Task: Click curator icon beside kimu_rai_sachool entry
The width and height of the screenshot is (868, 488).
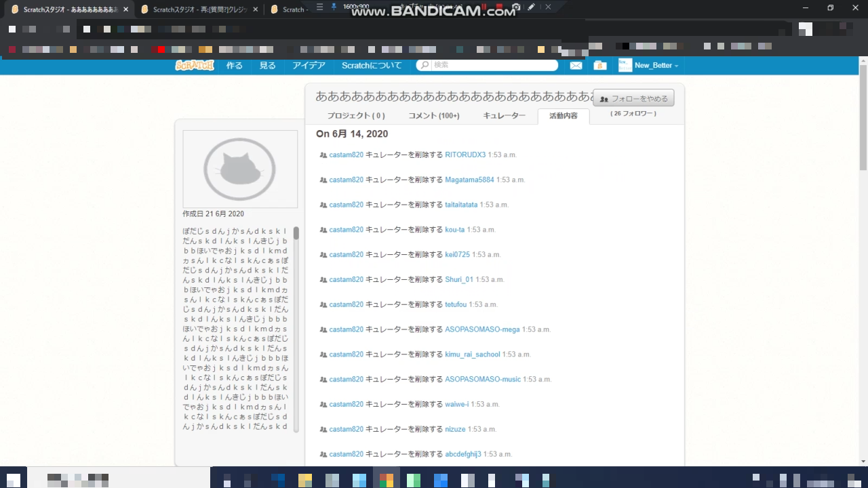Action: pos(323,354)
